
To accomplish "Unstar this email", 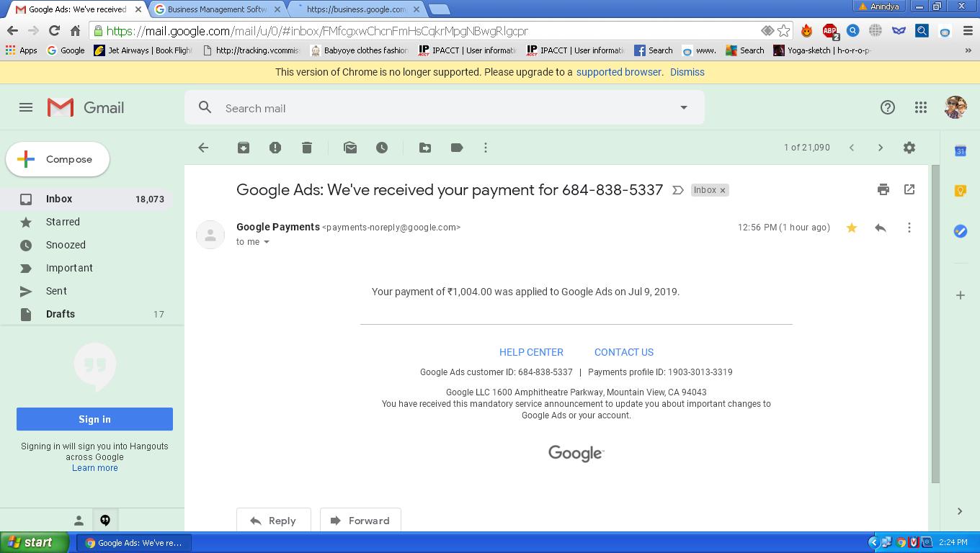I will (x=852, y=228).
